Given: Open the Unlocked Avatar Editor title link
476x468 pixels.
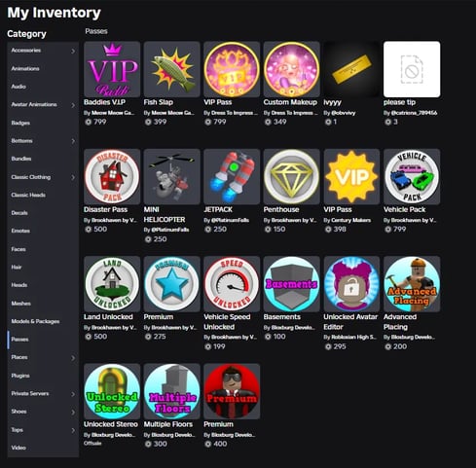Looking at the screenshot, I should [x=350, y=322].
